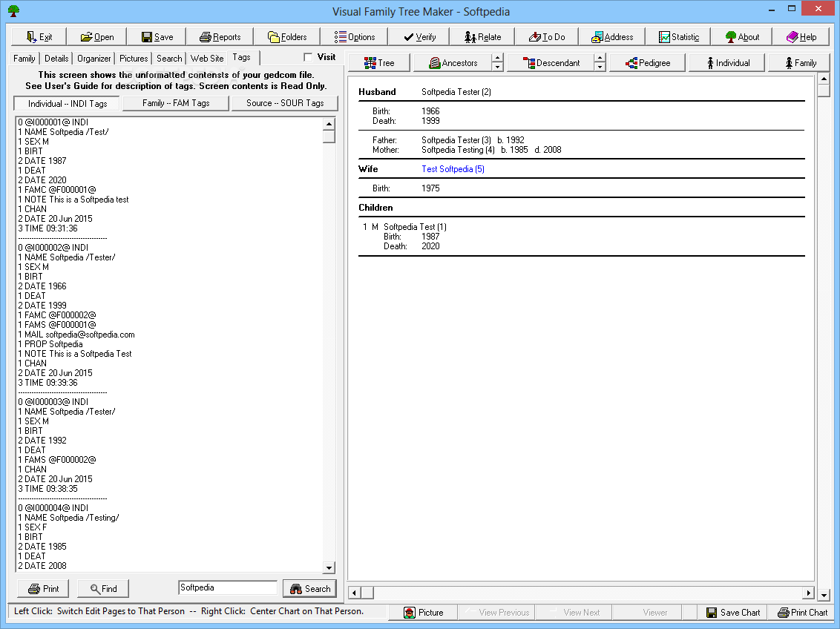Select line 1 NAME Softpedia /Testing/
Image resolution: width=840 pixels, height=629 pixels.
(68, 518)
